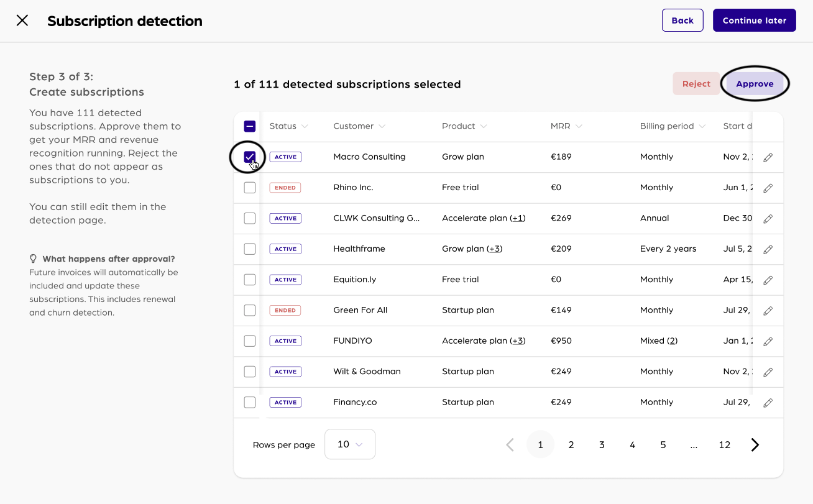813x504 pixels.
Task: Approve the selected subscription
Action: [755, 84]
